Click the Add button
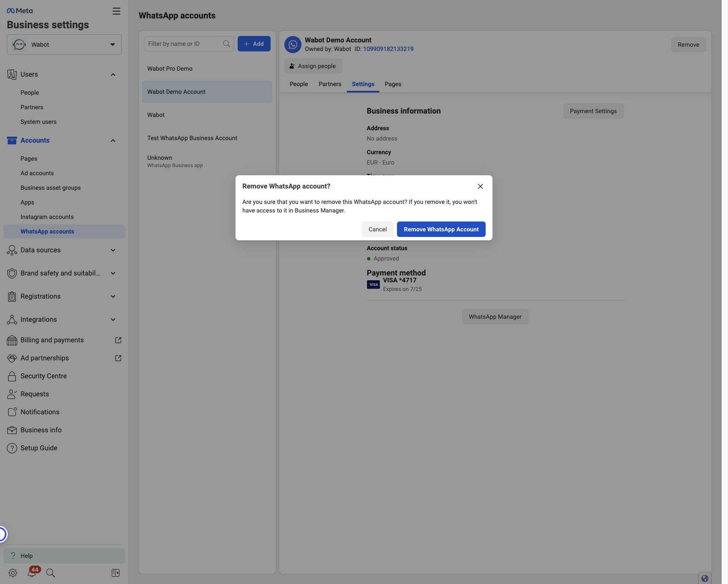 [254, 44]
